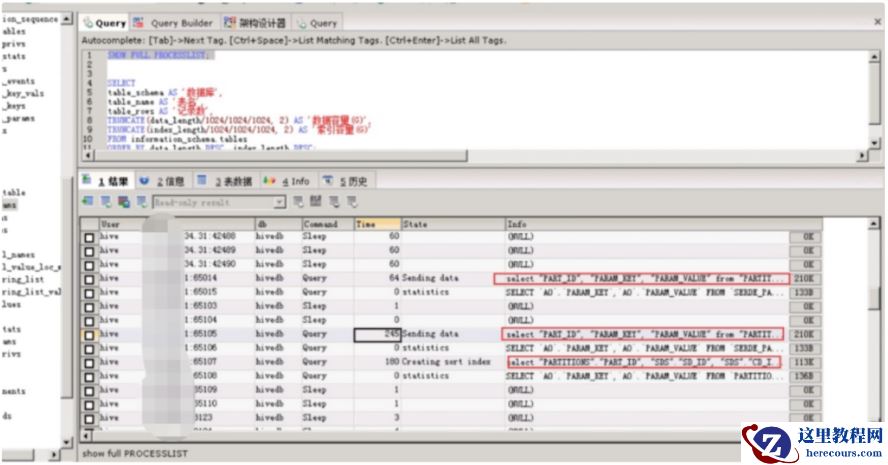Click the results grid horizontal scroll-left arrow
The image size is (888, 465).
tap(87, 436)
